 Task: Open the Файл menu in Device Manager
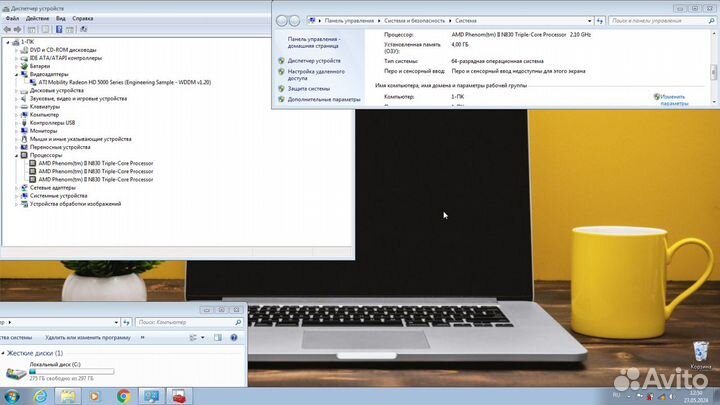coord(12,18)
